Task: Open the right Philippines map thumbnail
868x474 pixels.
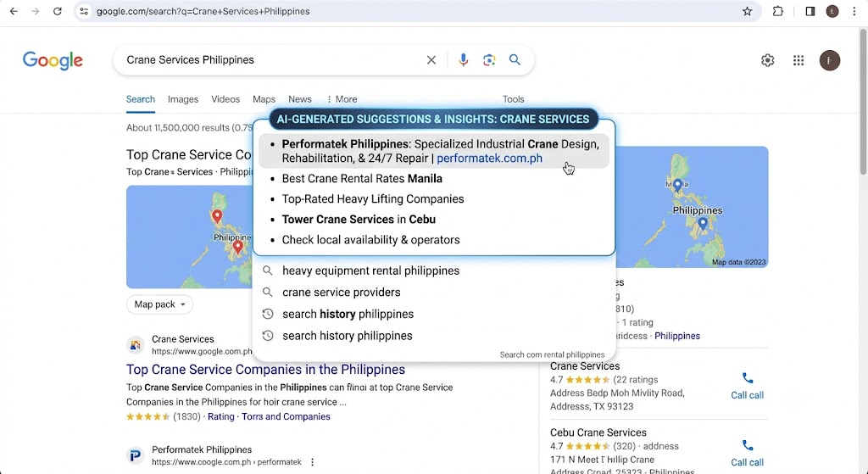Action: (692, 207)
